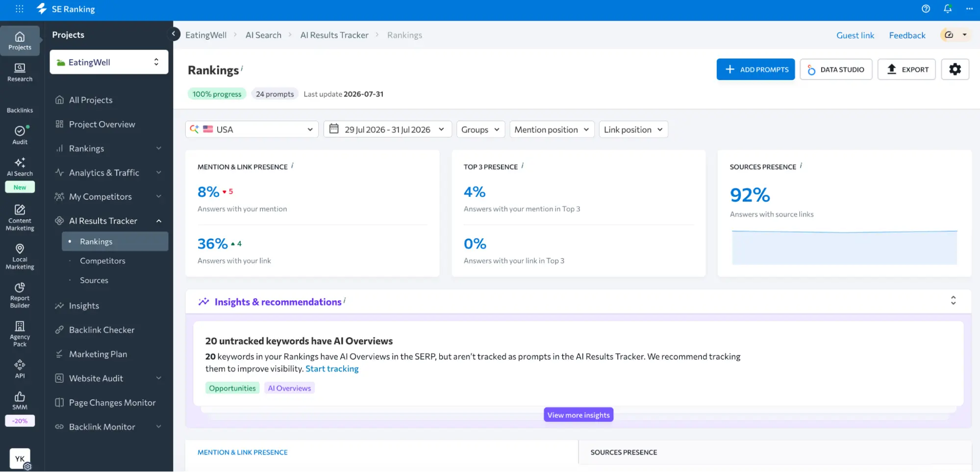Open Content Marketing tools
Viewport: 980px width, 472px height.
tap(20, 218)
